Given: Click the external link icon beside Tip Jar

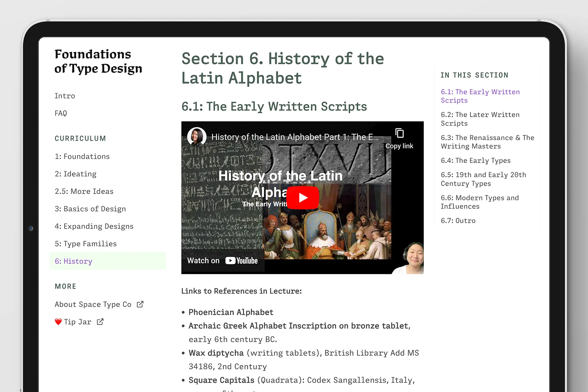Looking at the screenshot, I should [x=100, y=322].
